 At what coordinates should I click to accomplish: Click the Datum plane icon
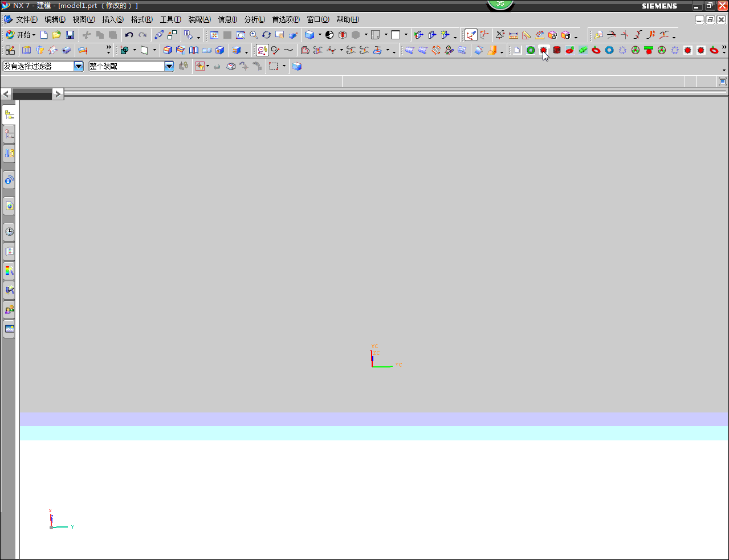[144, 50]
